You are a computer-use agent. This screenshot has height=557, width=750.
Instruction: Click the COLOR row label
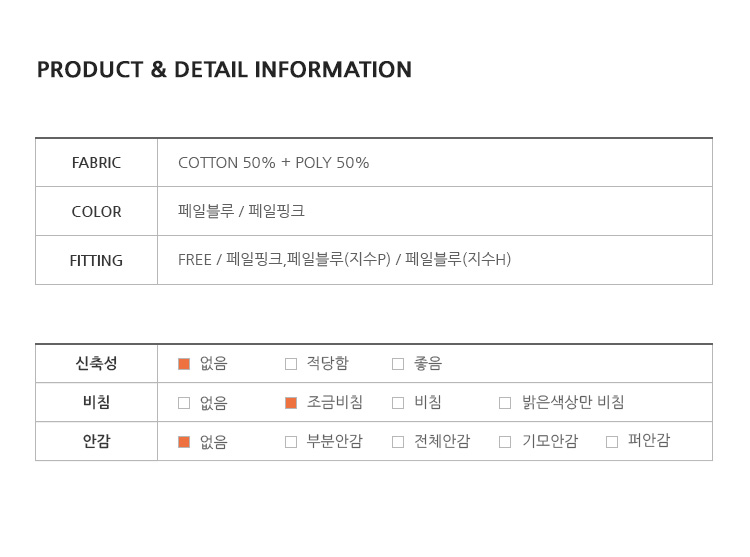(x=96, y=212)
